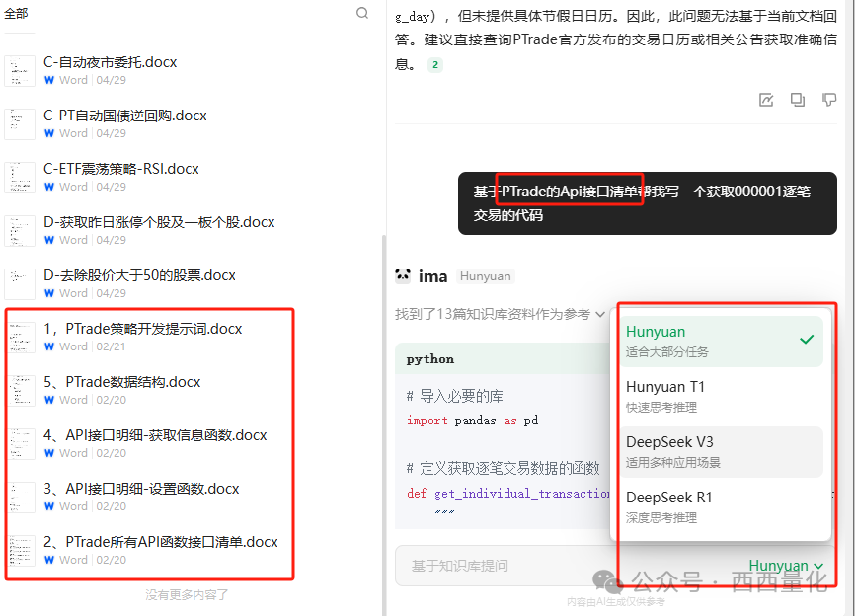855x616 pixels.
Task: Open file D-获取昨日涨停个股及一板个股.docx
Action: [x=159, y=222]
